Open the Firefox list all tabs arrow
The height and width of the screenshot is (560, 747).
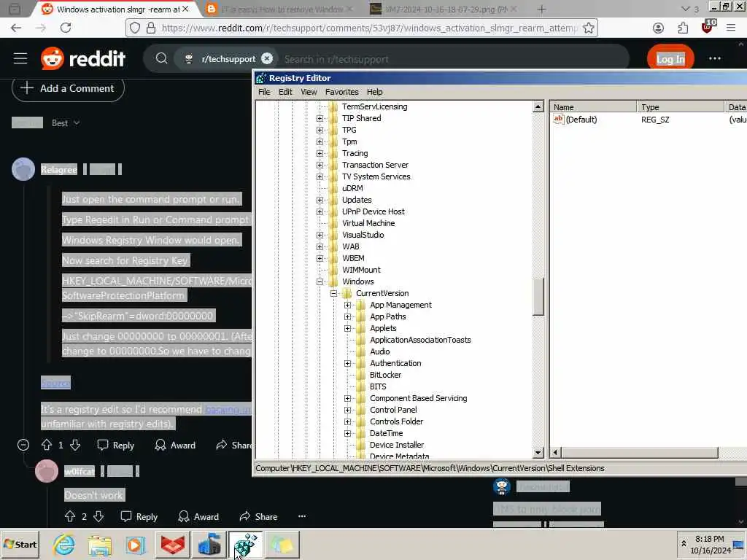(686, 9)
